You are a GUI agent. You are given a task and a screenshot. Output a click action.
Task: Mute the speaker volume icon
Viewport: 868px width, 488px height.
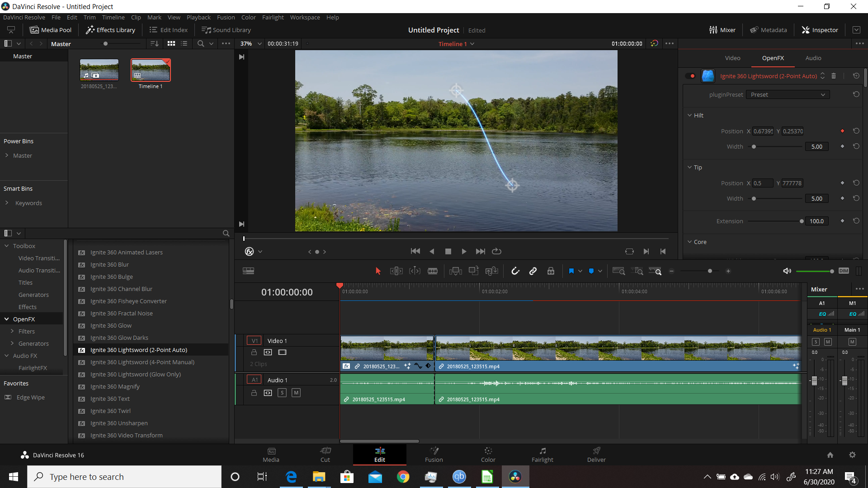click(787, 271)
